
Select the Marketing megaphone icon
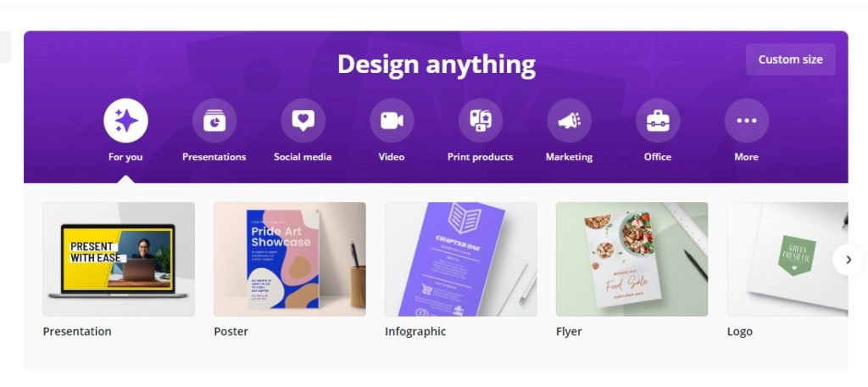569,121
